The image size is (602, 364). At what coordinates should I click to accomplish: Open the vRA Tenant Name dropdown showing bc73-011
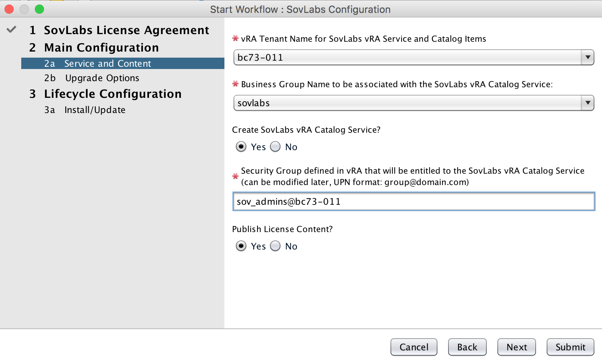point(414,57)
